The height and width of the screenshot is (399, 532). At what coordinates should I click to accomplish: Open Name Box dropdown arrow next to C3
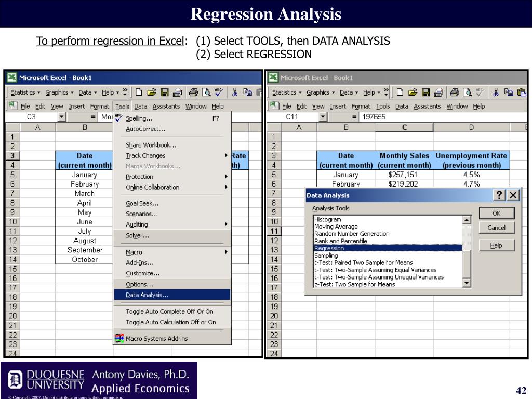point(61,117)
